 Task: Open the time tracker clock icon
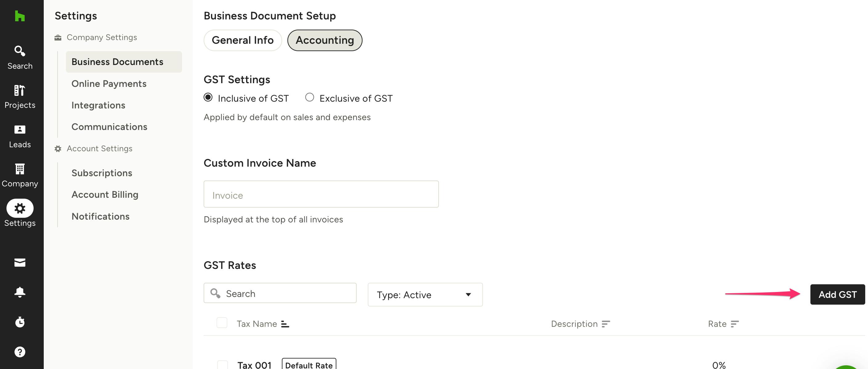[x=20, y=322]
